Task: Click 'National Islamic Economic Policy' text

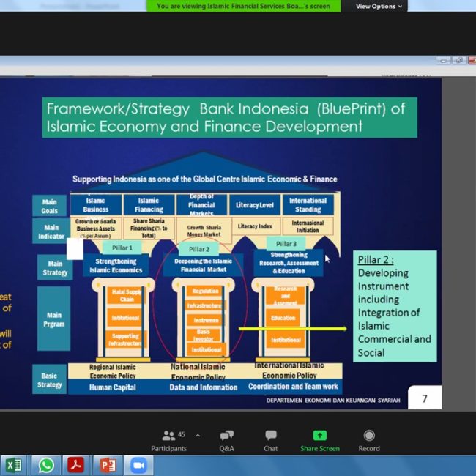Action: click(198, 372)
